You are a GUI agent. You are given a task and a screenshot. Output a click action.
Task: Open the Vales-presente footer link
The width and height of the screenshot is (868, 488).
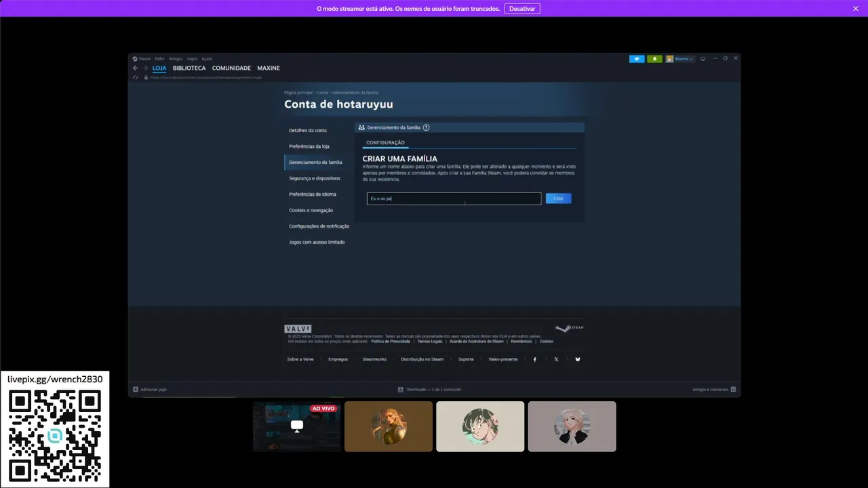[502, 359]
